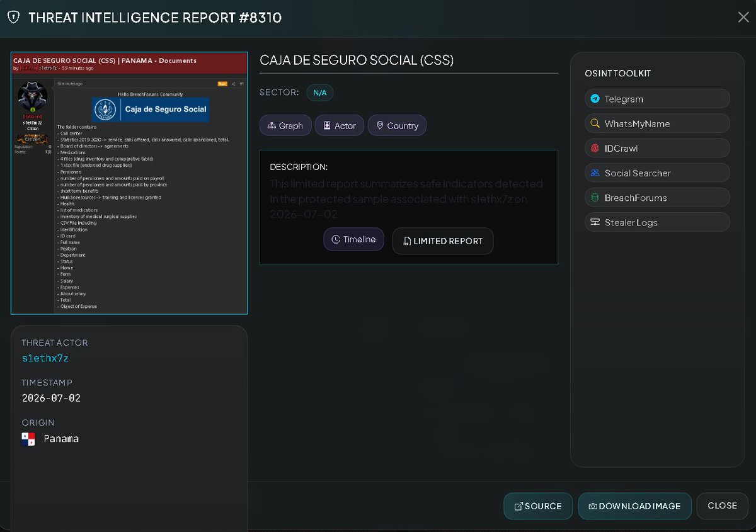Launch the IDCrawl search tool
The width and height of the screenshot is (756, 532).
pyautogui.click(x=657, y=148)
